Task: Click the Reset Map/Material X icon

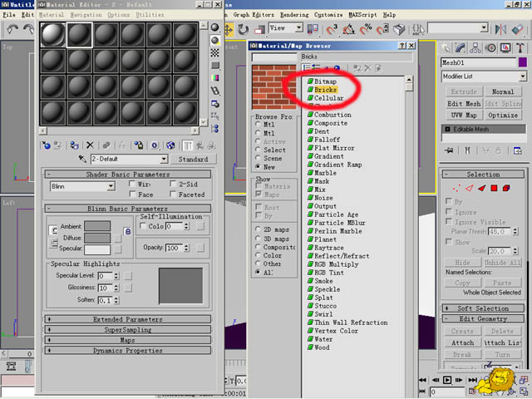Action: pyautogui.click(x=91, y=145)
